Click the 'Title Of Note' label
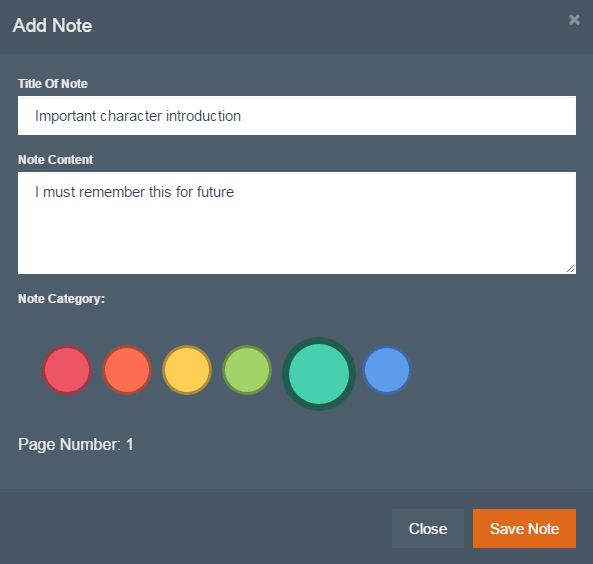The image size is (593, 564). pyautogui.click(x=53, y=84)
